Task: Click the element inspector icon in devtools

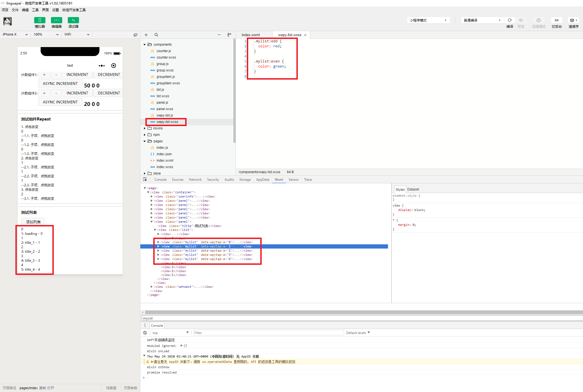Action: click(x=145, y=180)
